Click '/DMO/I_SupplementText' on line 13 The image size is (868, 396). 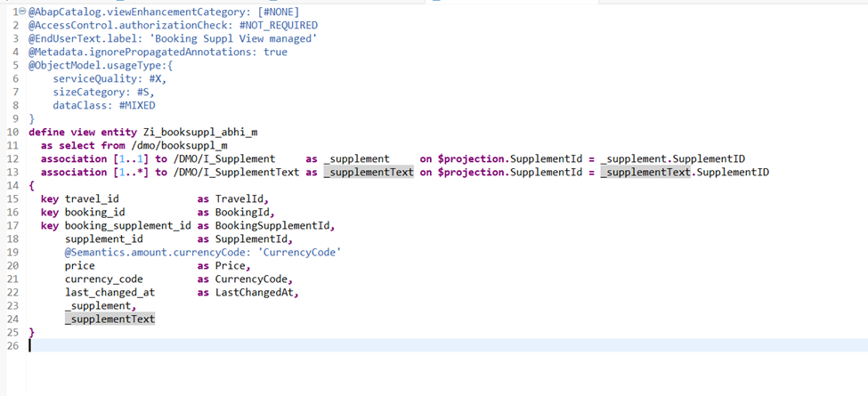[x=236, y=173]
